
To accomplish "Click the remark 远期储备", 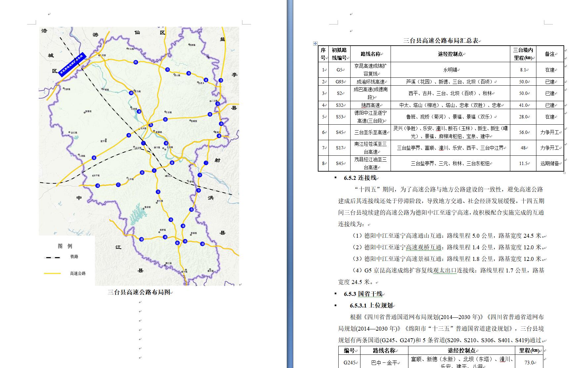I will coord(550,163).
